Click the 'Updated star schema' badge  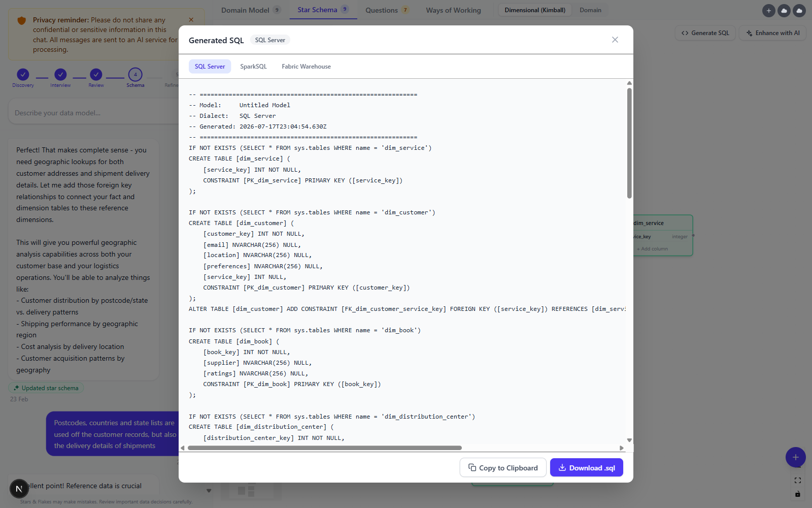click(x=46, y=388)
